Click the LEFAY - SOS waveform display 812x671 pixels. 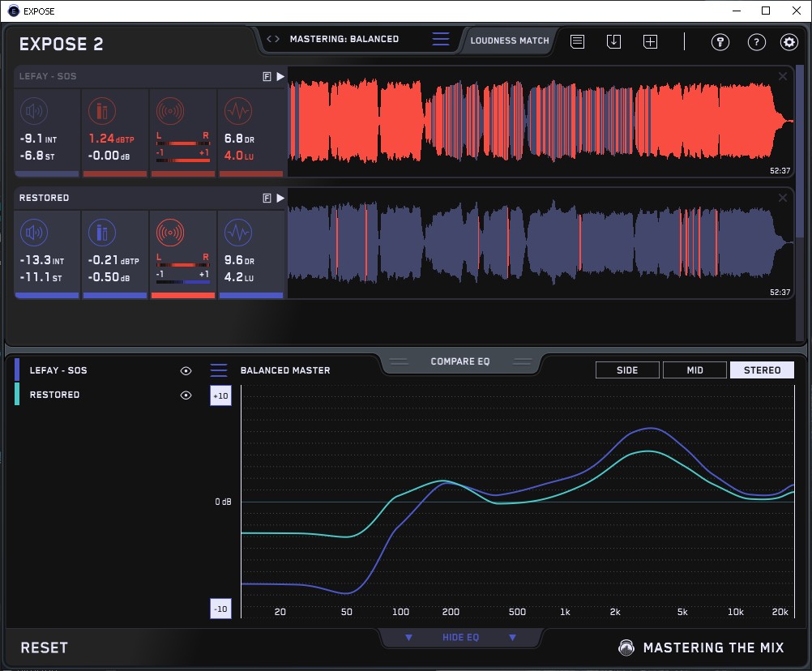(541, 122)
